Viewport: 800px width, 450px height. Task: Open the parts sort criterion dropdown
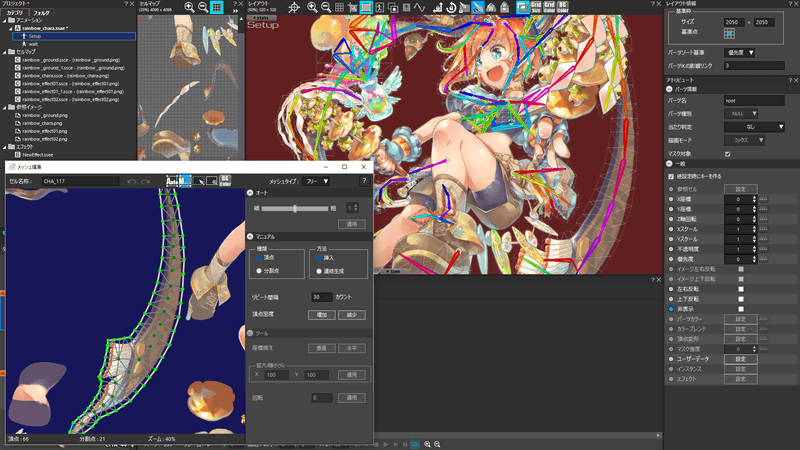click(739, 53)
